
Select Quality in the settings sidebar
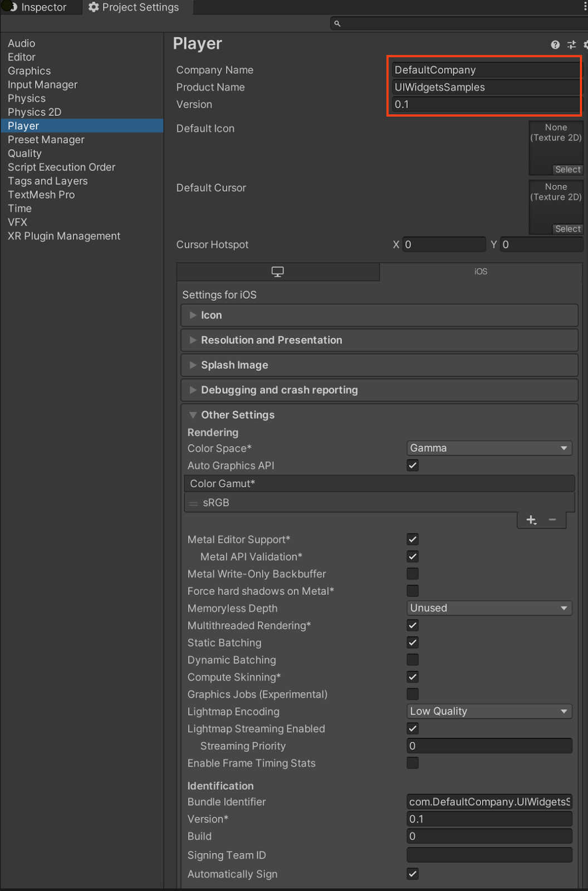point(24,154)
